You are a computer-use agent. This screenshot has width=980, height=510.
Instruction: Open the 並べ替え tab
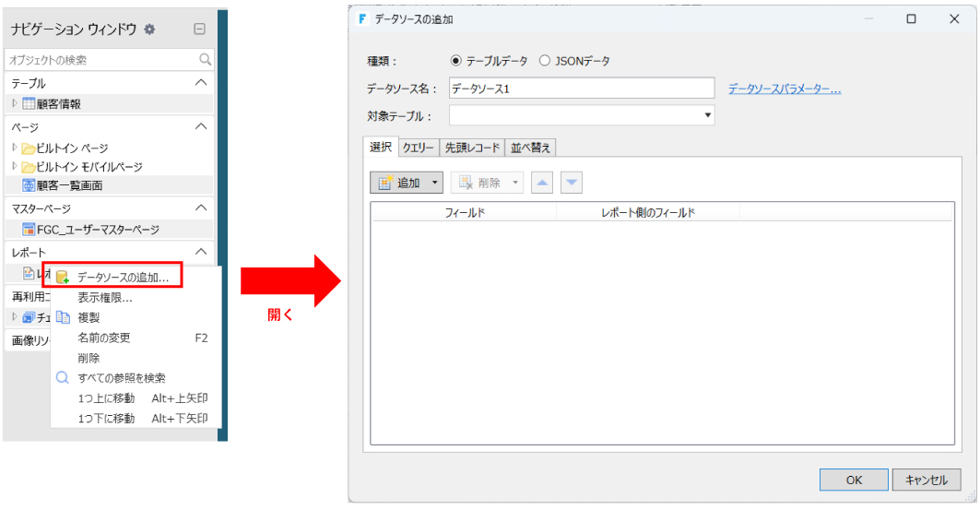coord(529,148)
